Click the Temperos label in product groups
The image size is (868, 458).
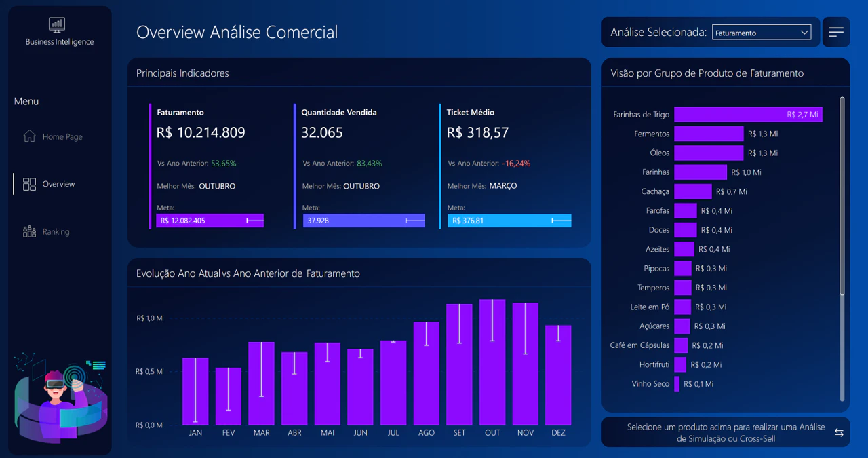pos(654,288)
